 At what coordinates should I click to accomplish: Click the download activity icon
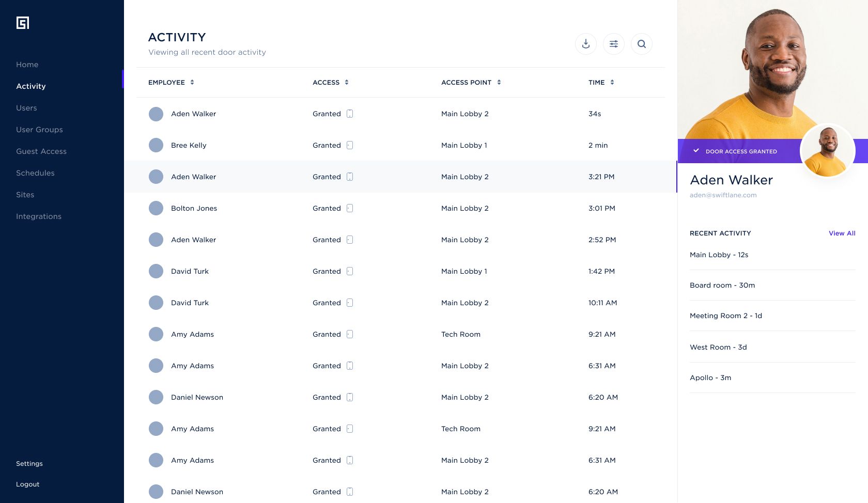[x=585, y=44]
